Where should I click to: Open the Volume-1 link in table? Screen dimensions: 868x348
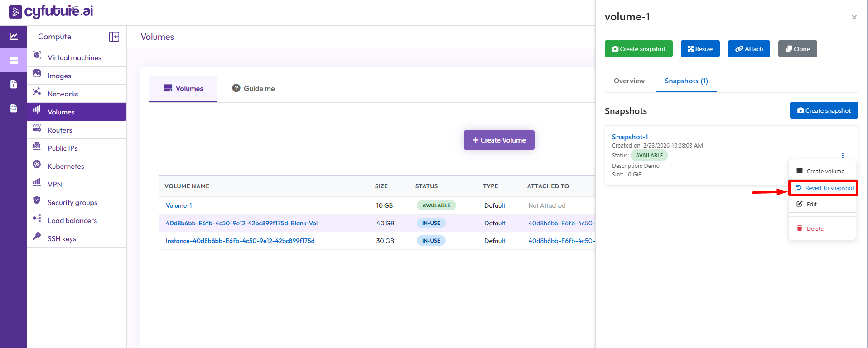[x=179, y=205]
